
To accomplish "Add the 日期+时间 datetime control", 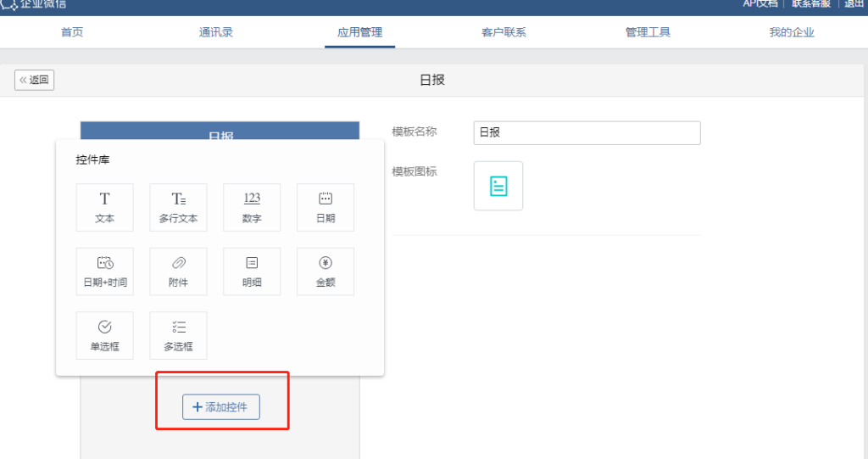I will click(104, 271).
